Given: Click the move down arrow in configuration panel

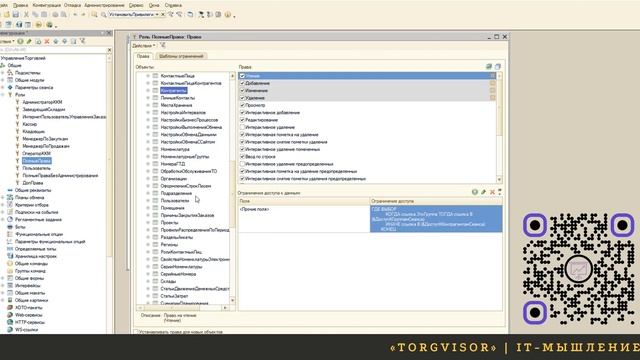Looking at the screenshot, I should [64, 41].
